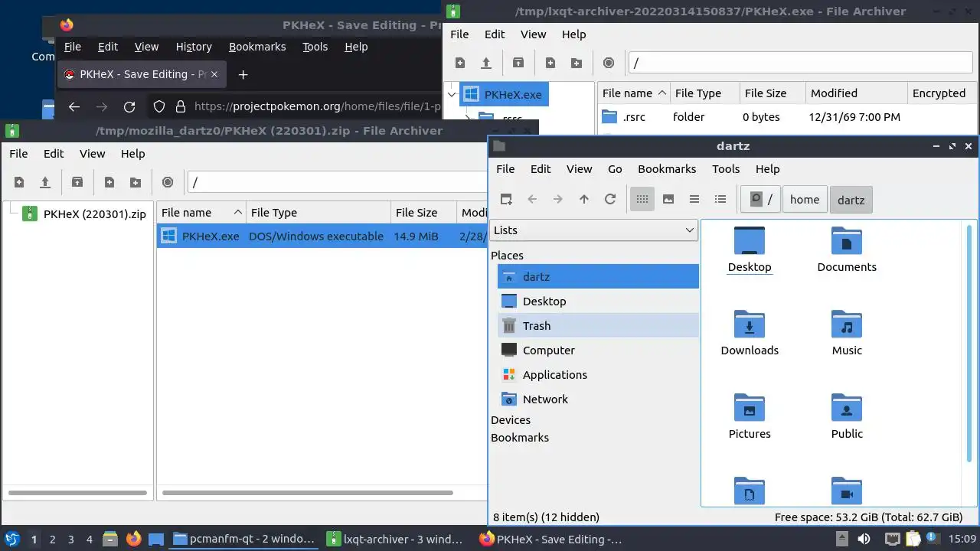This screenshot has width=980, height=551.
Task: Switch file manager to icon view
Action: [x=642, y=199]
